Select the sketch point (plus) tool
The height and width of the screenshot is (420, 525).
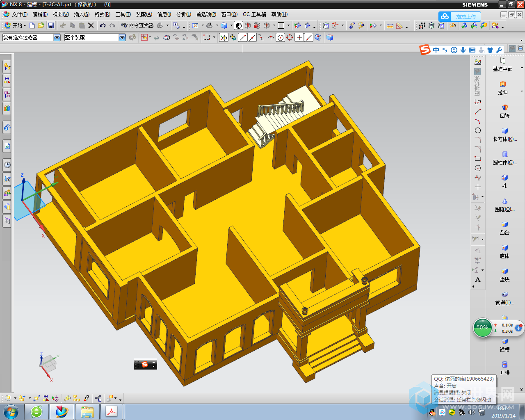pyautogui.click(x=477, y=187)
